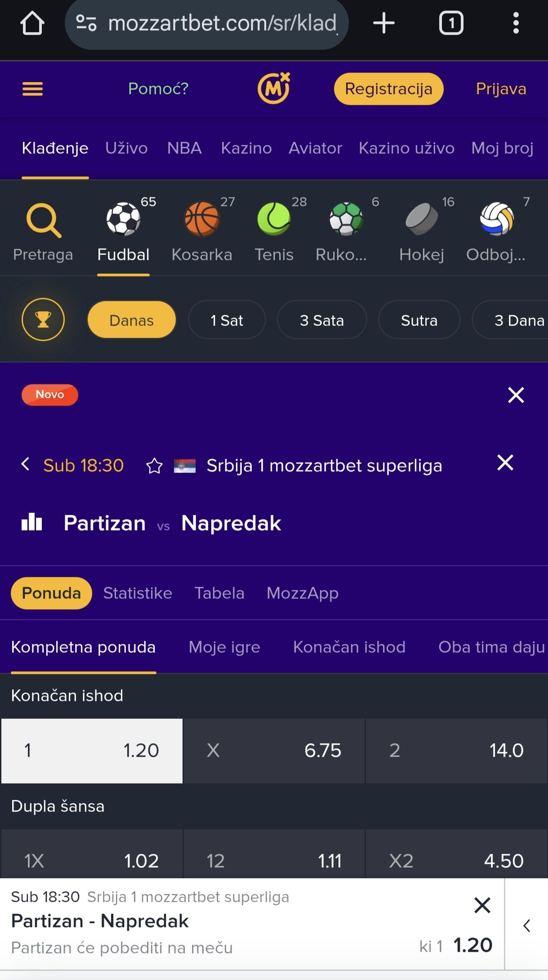Open the Pretraga search icon
The height and width of the screenshot is (980, 548).
coord(43,220)
